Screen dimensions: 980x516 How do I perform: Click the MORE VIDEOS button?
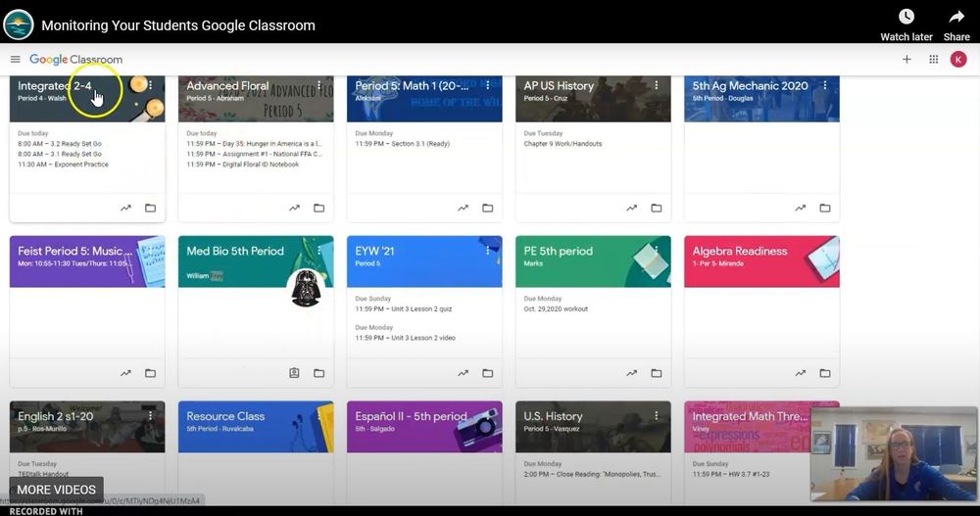56,490
